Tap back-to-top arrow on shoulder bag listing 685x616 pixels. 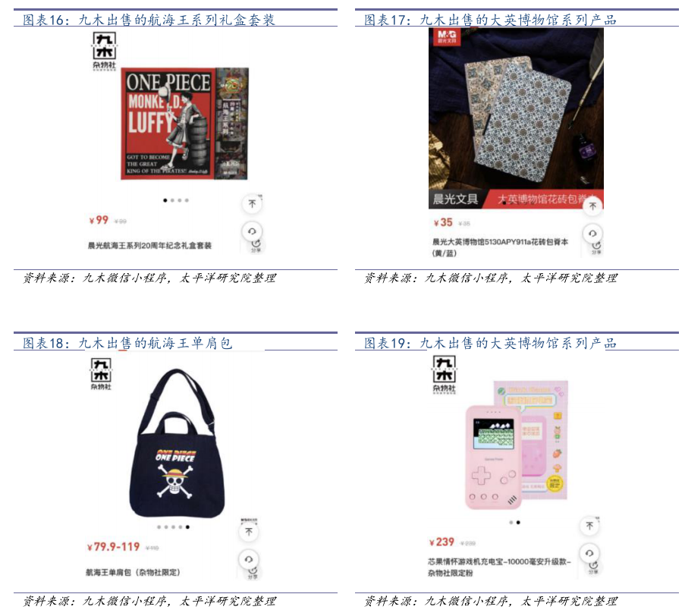(249, 532)
